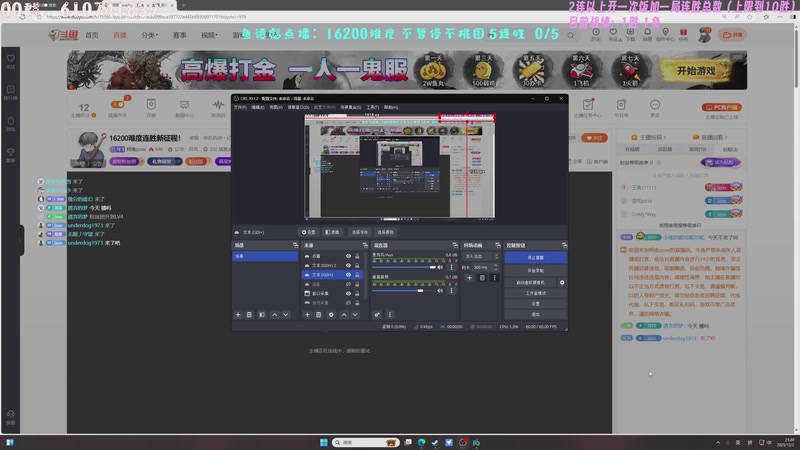Click the 开始游戏 banner button

pyautogui.click(x=696, y=71)
